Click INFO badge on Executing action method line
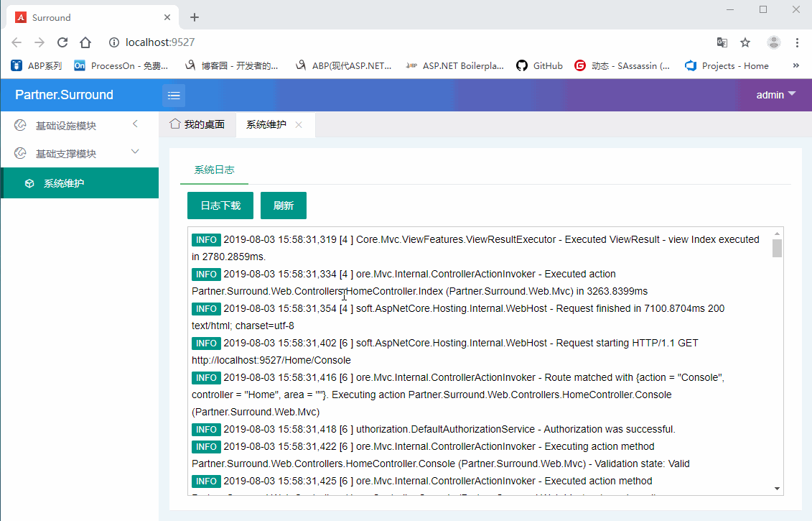 click(x=206, y=447)
